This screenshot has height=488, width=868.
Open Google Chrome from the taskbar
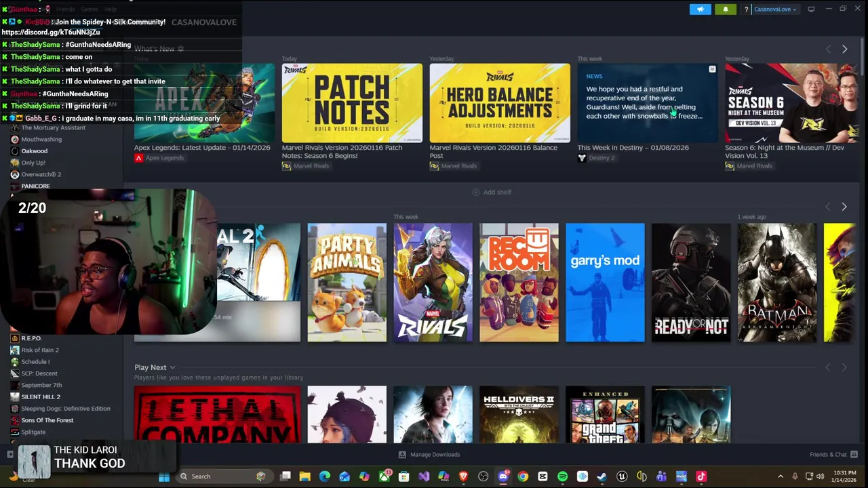pyautogui.click(x=523, y=476)
